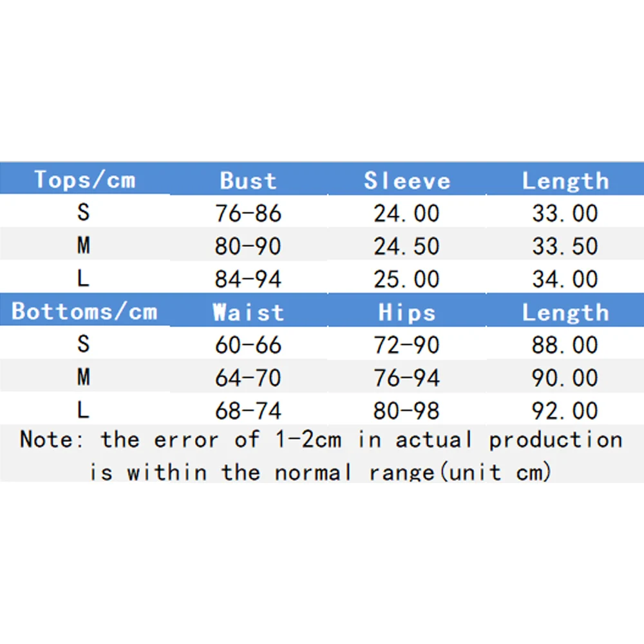This screenshot has width=644, height=644.
Task: Click the Waist column header
Action: (x=248, y=313)
